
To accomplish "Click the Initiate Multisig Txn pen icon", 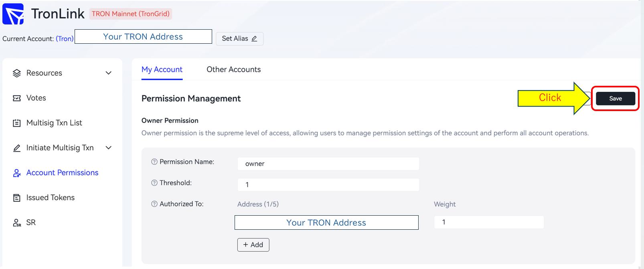I will pyautogui.click(x=17, y=148).
